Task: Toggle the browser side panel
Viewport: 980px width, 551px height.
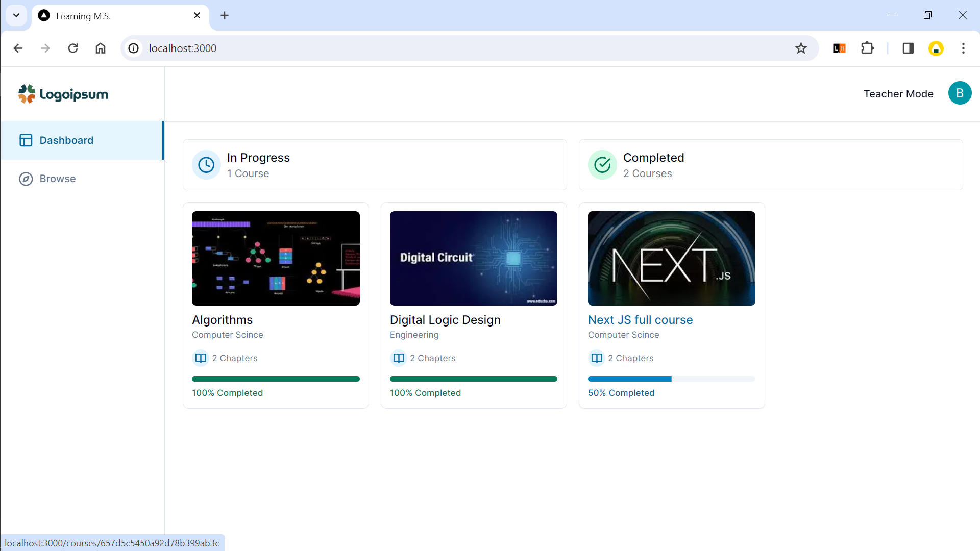Action: [908, 48]
